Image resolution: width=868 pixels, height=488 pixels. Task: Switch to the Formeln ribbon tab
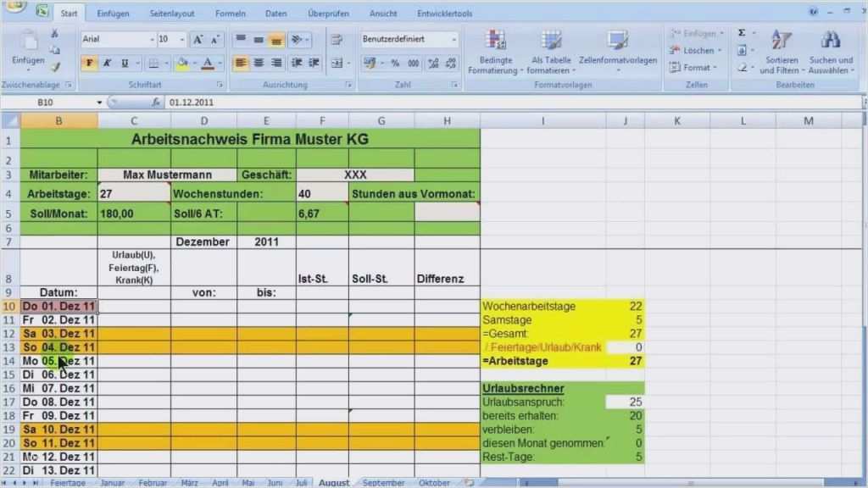point(231,13)
